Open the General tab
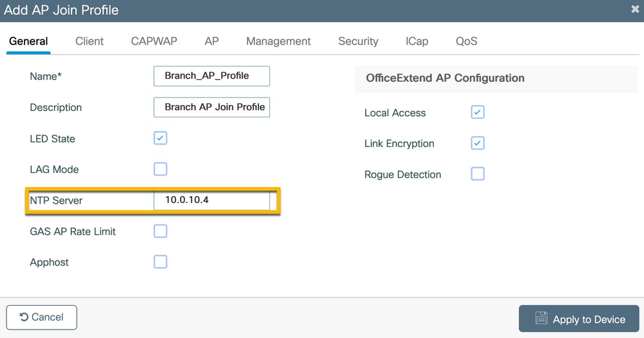 tap(28, 41)
